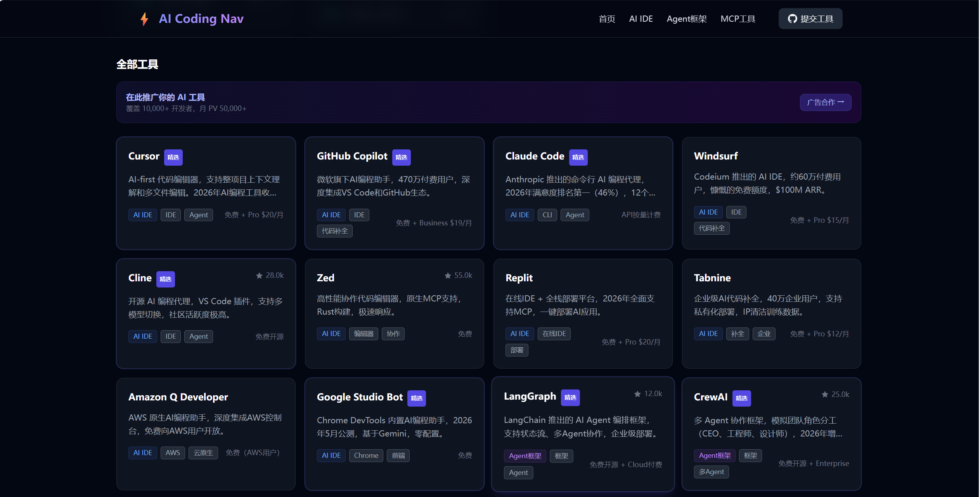Click the 免费 + Pro $12/月 pricing text
The width and height of the screenshot is (980, 497).
click(819, 334)
